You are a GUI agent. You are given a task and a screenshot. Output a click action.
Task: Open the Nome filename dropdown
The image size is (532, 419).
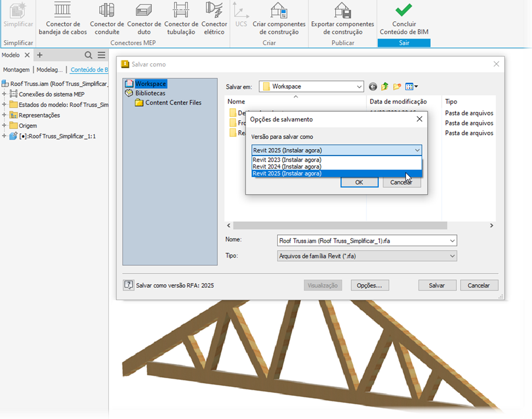[452, 241]
